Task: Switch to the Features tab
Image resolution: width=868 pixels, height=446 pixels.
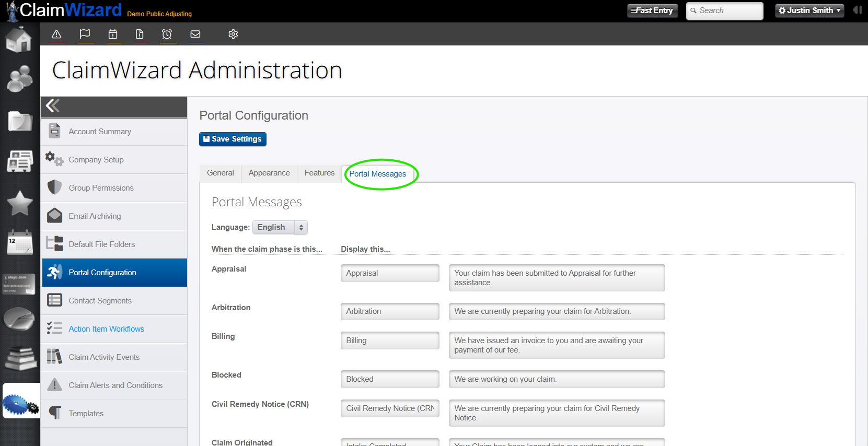Action: pyautogui.click(x=319, y=173)
